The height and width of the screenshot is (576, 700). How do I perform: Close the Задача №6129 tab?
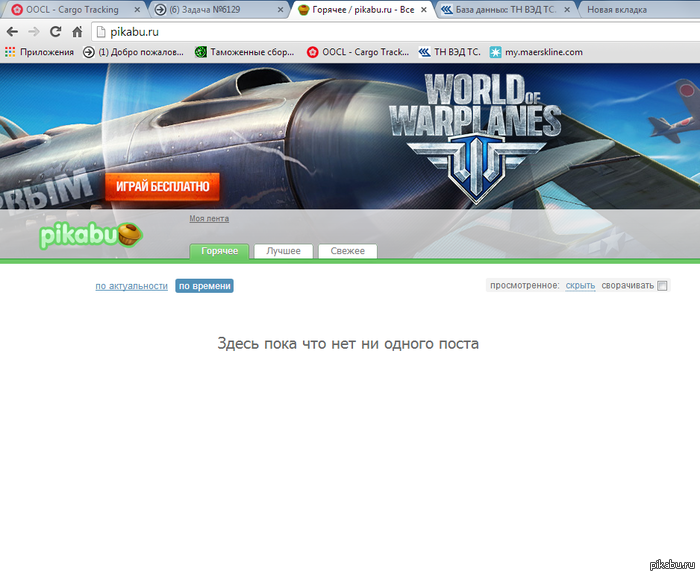tap(280, 9)
